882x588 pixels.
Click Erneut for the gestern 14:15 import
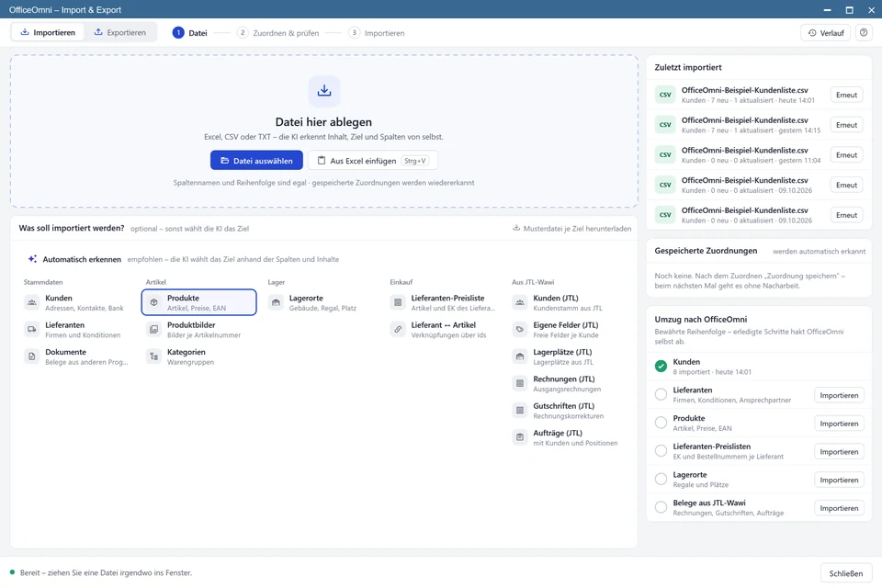[x=846, y=125]
